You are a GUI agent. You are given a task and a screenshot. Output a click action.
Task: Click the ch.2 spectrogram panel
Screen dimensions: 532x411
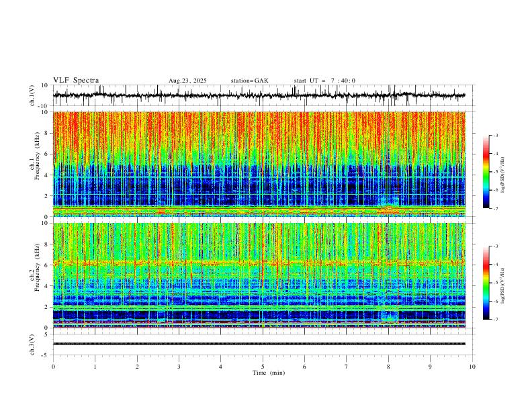point(259,275)
